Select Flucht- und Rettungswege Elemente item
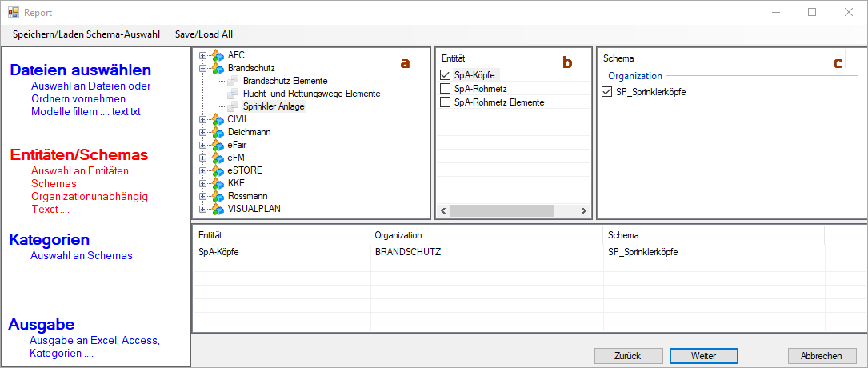 (x=312, y=94)
